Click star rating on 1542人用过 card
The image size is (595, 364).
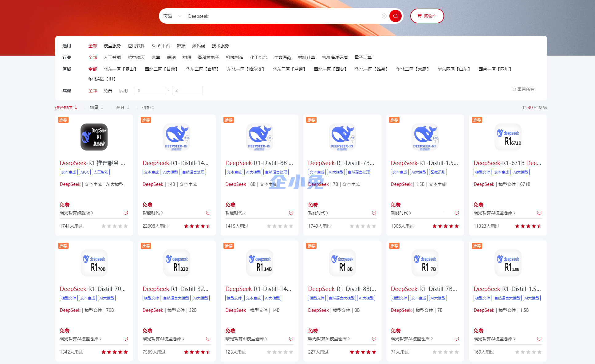pyautogui.click(x=115, y=352)
